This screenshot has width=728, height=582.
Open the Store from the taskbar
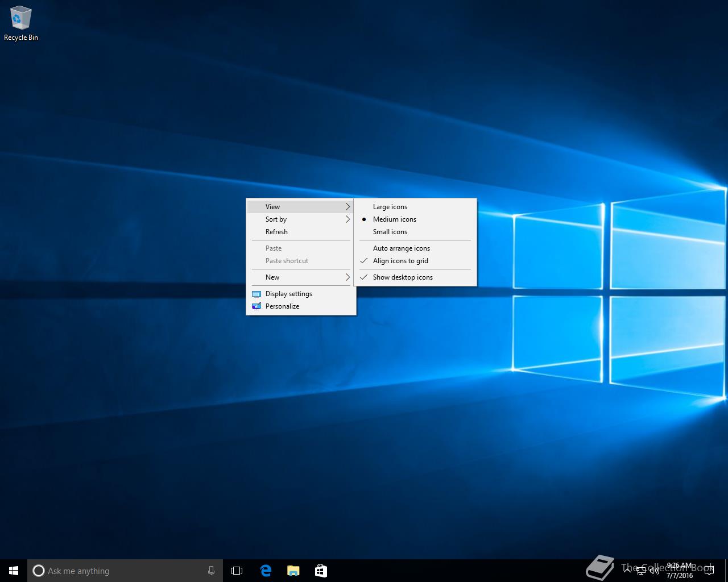point(321,571)
